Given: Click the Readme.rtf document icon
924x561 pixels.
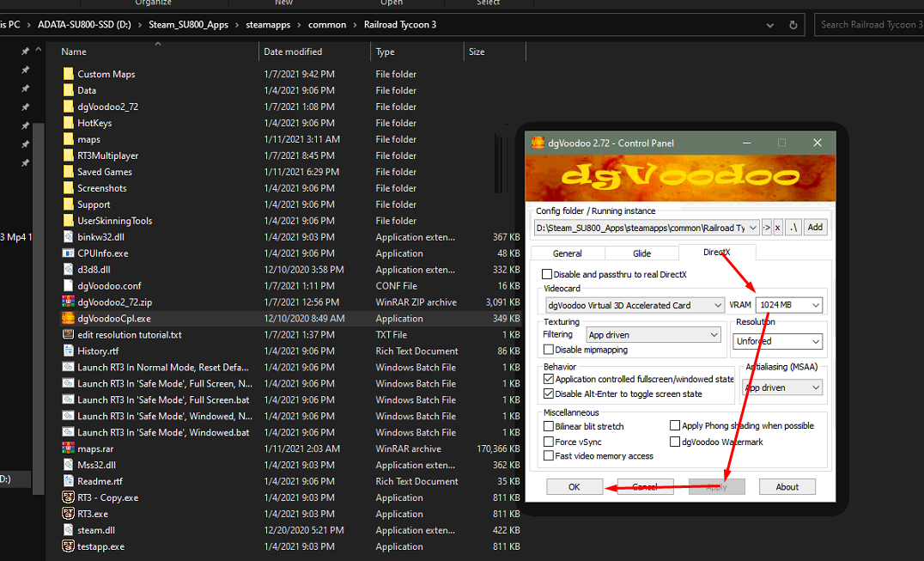Looking at the screenshot, I should click(x=69, y=481).
